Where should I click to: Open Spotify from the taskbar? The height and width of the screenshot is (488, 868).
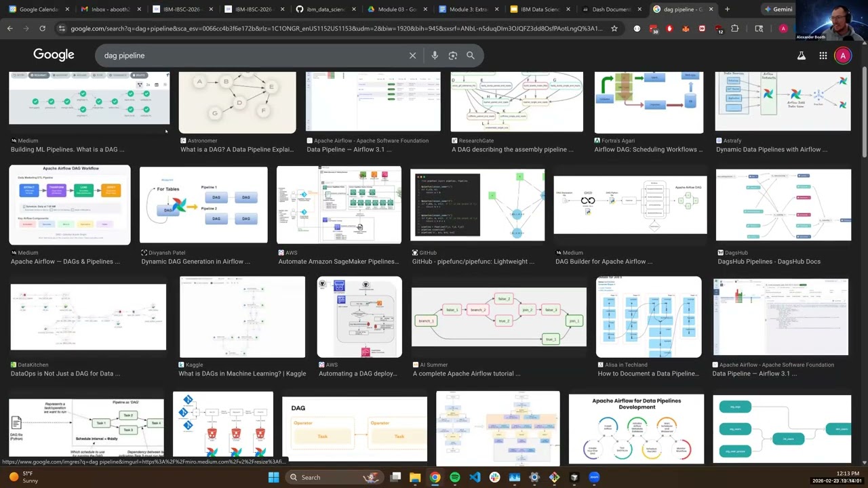(x=455, y=477)
